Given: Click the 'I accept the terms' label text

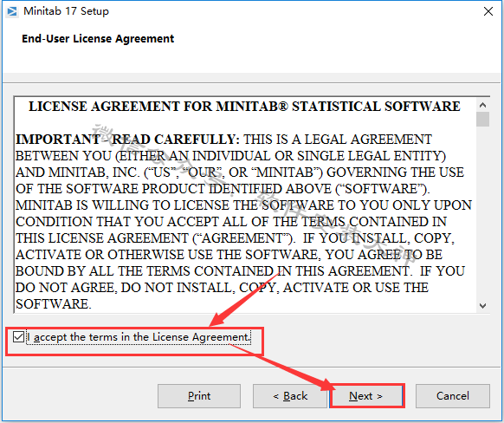Looking at the screenshot, I should pyautogui.click(x=139, y=337).
